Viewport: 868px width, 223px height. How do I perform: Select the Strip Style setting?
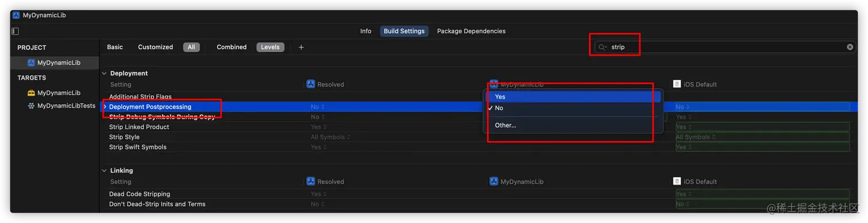click(x=124, y=137)
